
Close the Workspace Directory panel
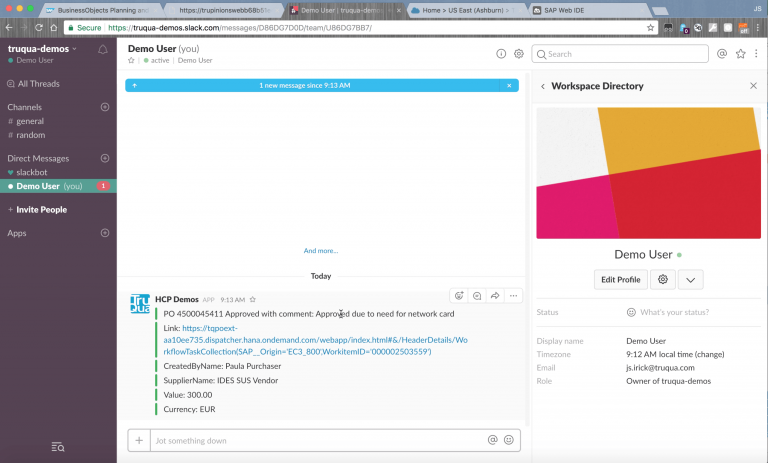753,86
